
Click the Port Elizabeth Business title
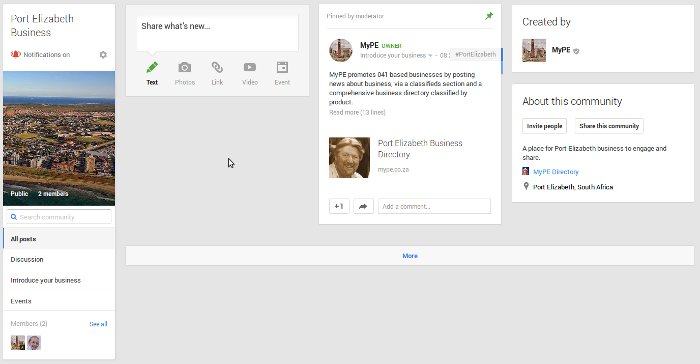pos(42,25)
